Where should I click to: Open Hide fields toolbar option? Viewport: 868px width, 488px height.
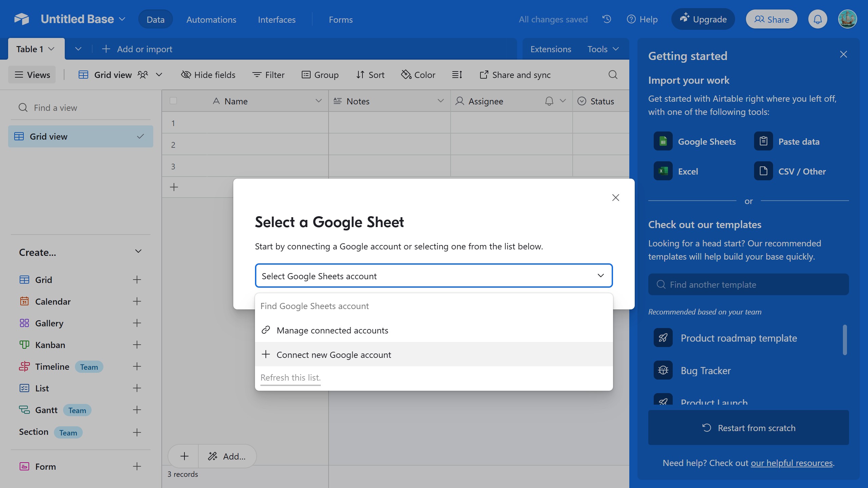pos(208,75)
